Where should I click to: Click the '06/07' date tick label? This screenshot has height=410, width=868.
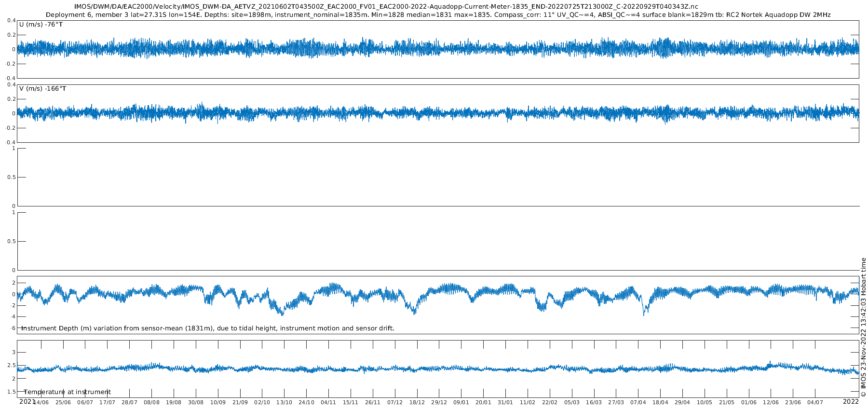85,402
